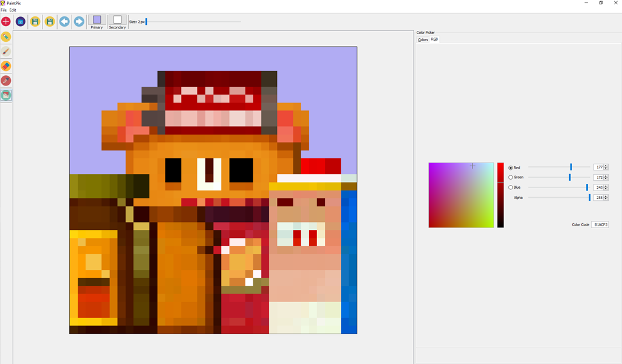Screen dimensions: 622x364
Task: Redo using the right arrow icon
Action: (79, 21)
